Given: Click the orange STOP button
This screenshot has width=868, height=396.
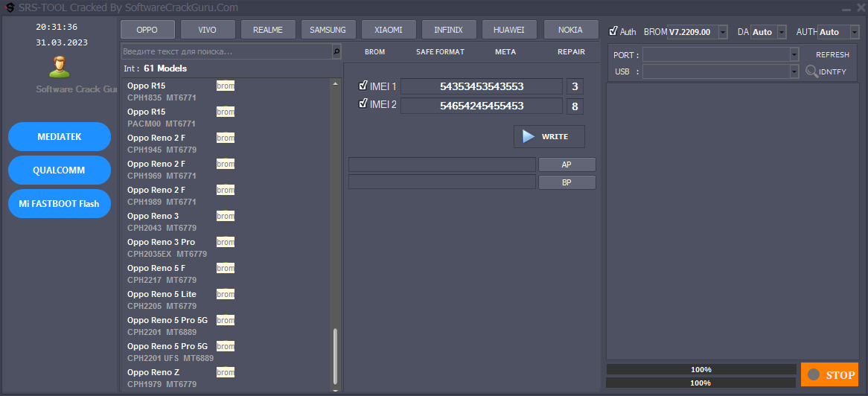Looking at the screenshot, I should 829,374.
